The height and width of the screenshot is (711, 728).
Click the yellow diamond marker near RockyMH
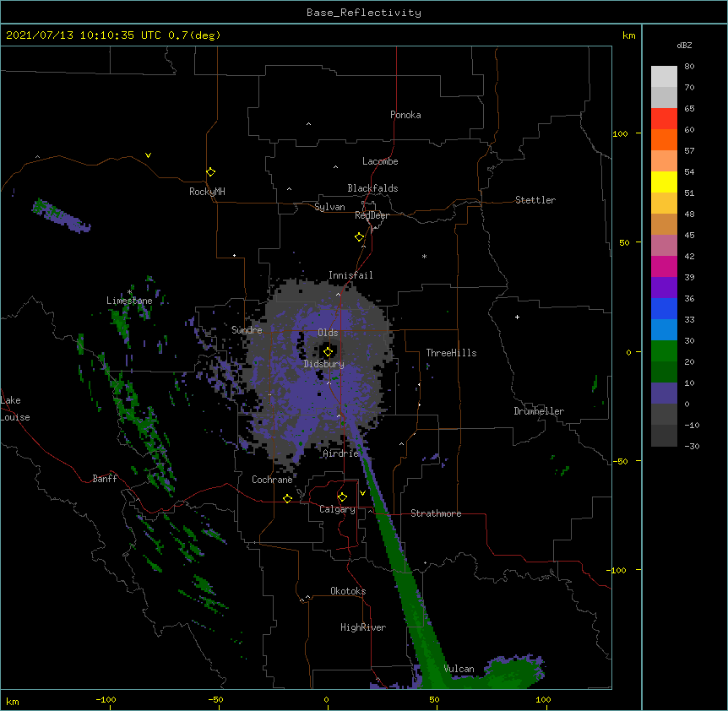coord(210,172)
